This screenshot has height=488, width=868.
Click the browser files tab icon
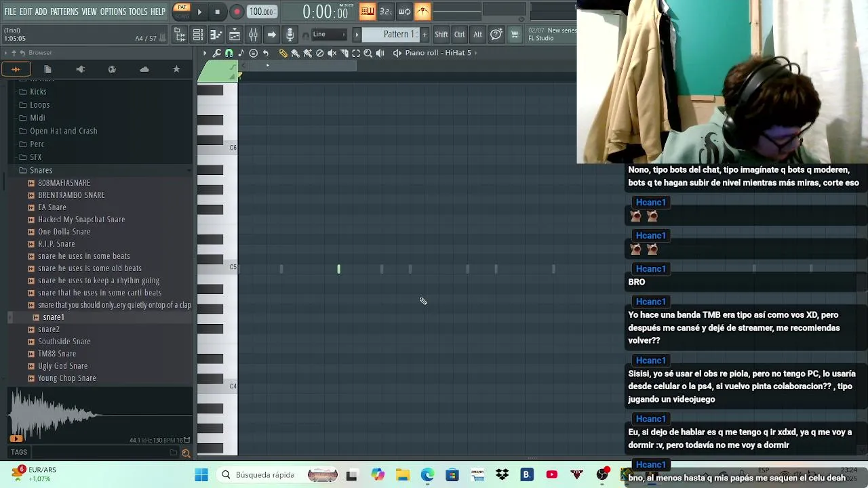47,69
